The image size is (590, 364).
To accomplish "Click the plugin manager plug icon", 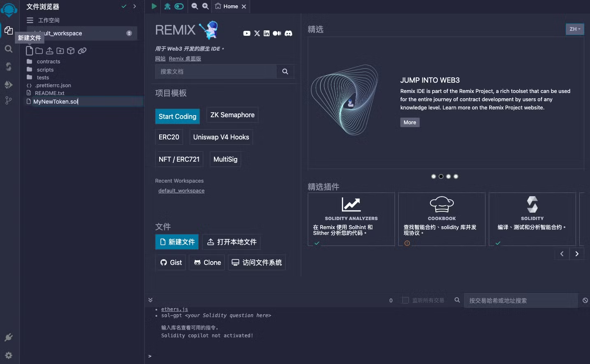I will click(9, 338).
